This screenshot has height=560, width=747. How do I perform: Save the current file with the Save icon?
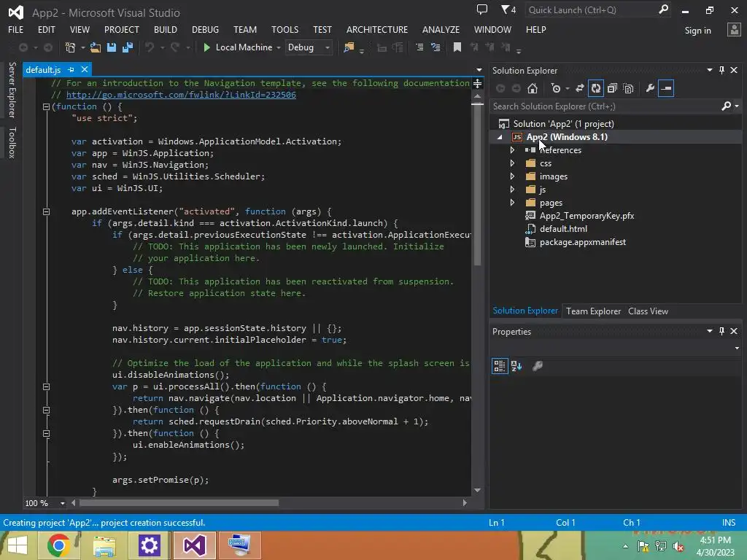tap(112, 47)
